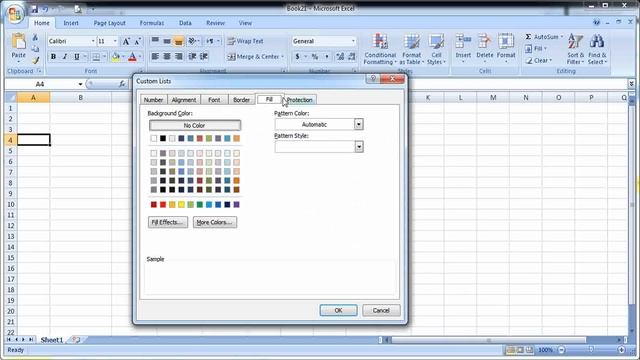Image resolution: width=640 pixels, height=360 pixels.
Task: Click the Wrap Text button
Action: pos(245,41)
